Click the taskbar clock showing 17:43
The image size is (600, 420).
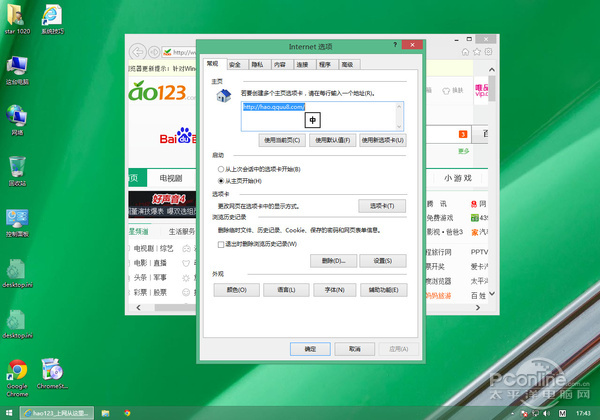click(583, 413)
